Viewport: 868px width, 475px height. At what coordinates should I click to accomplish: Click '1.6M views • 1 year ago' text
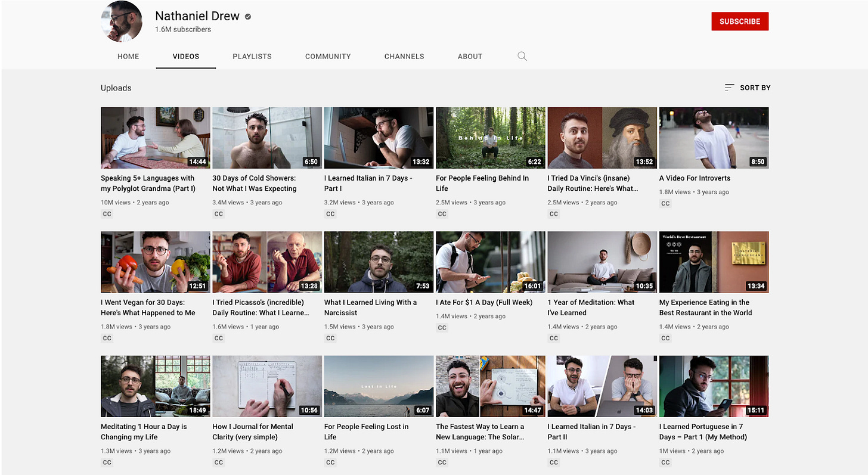click(x=246, y=327)
